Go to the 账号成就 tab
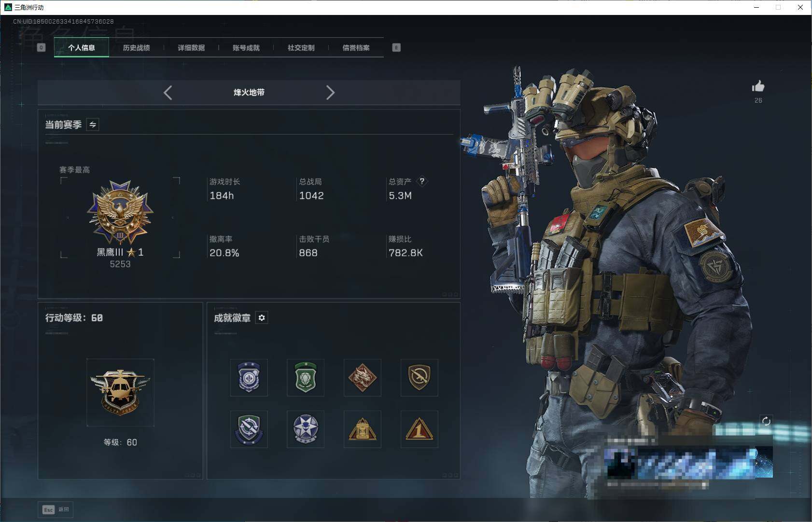The width and height of the screenshot is (812, 522). (246, 48)
